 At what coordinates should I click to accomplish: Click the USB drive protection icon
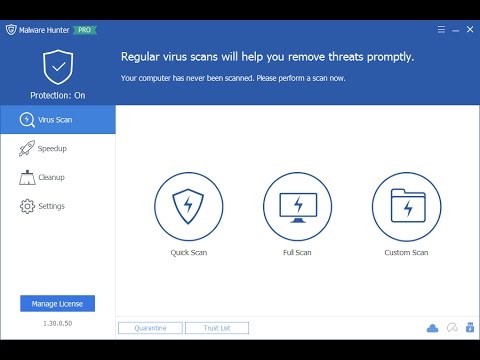click(x=470, y=328)
